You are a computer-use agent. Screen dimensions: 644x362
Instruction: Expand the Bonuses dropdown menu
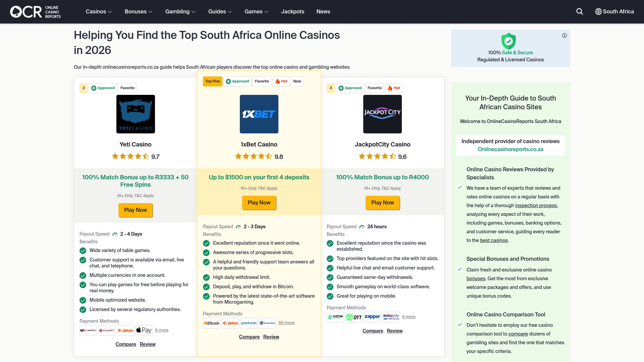pyautogui.click(x=139, y=11)
